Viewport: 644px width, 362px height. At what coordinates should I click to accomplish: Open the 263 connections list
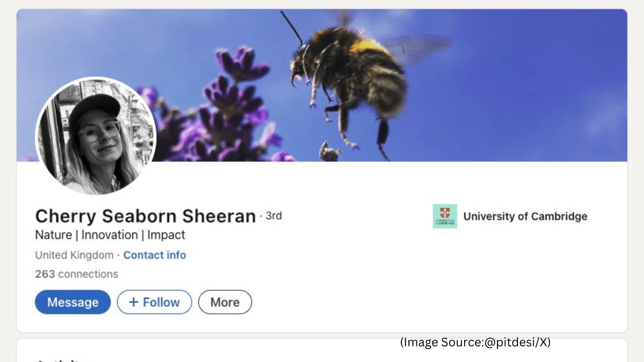click(76, 274)
